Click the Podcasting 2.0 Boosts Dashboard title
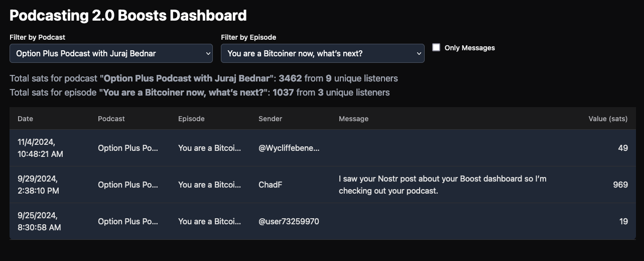644x261 pixels. [128, 15]
